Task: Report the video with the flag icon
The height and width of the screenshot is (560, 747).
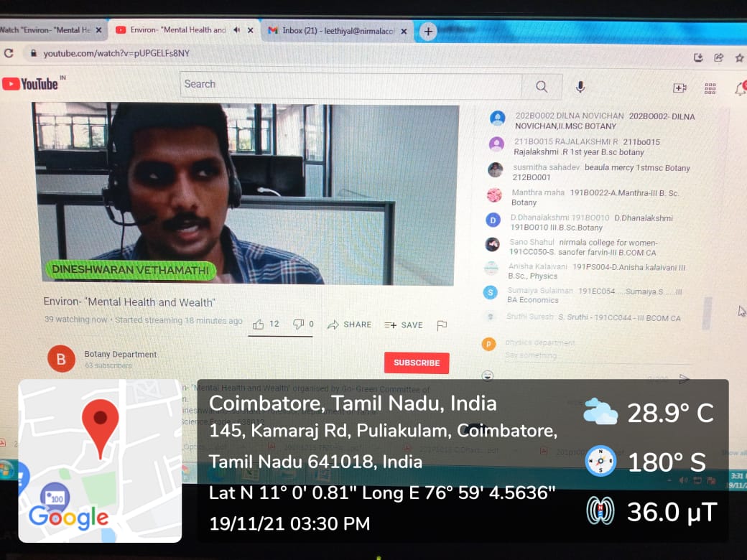Action: click(x=442, y=325)
